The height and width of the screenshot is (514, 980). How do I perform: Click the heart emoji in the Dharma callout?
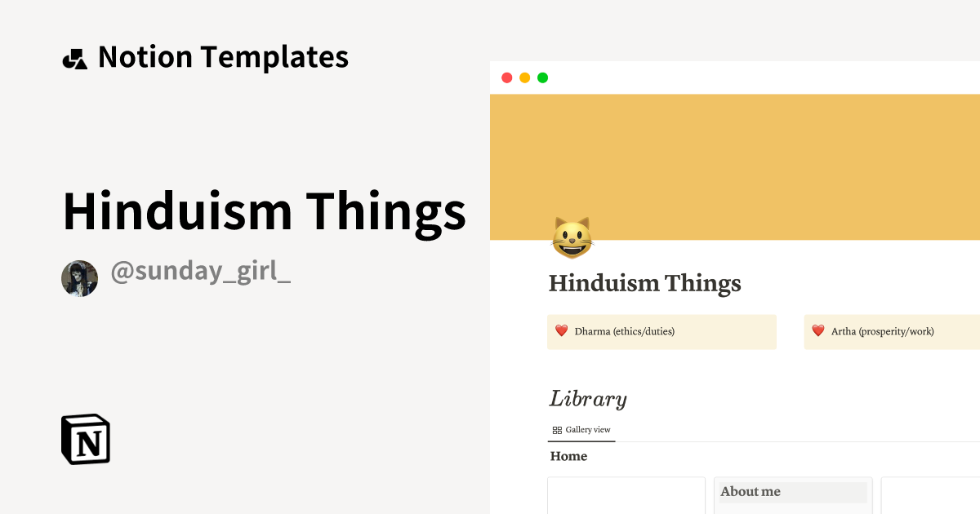point(561,331)
